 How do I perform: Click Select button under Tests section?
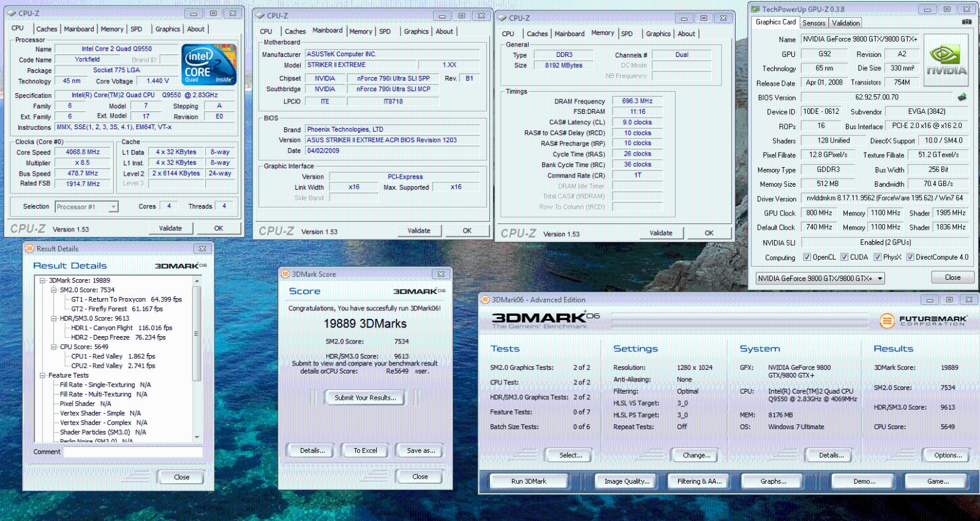pos(571,455)
